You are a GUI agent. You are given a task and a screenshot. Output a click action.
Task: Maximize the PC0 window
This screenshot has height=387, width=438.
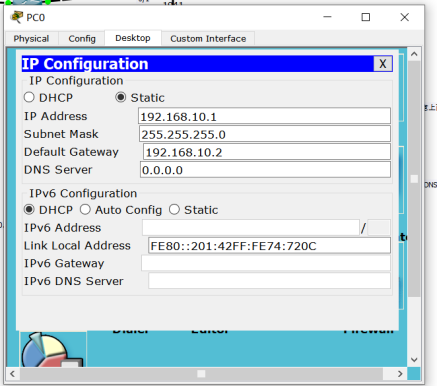click(366, 17)
